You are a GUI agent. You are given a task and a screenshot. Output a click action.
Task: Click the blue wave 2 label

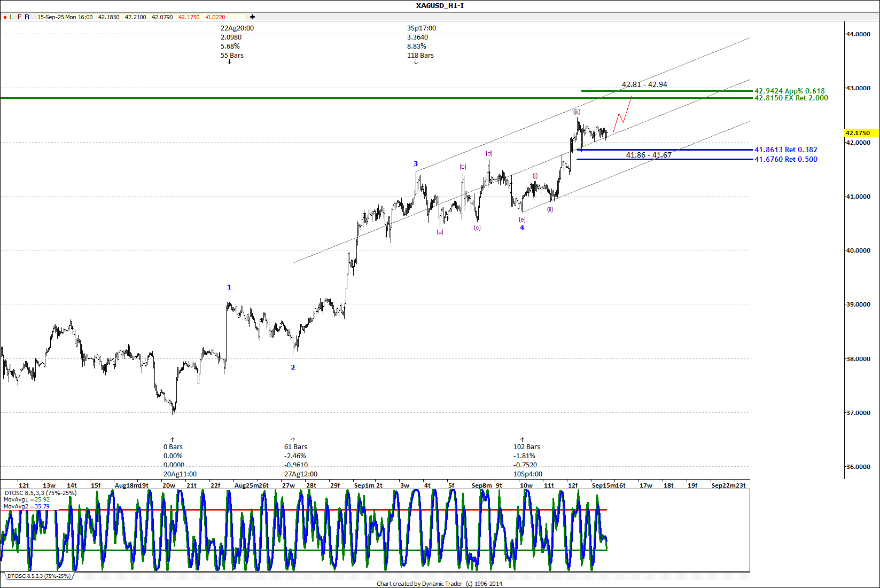[x=293, y=367]
